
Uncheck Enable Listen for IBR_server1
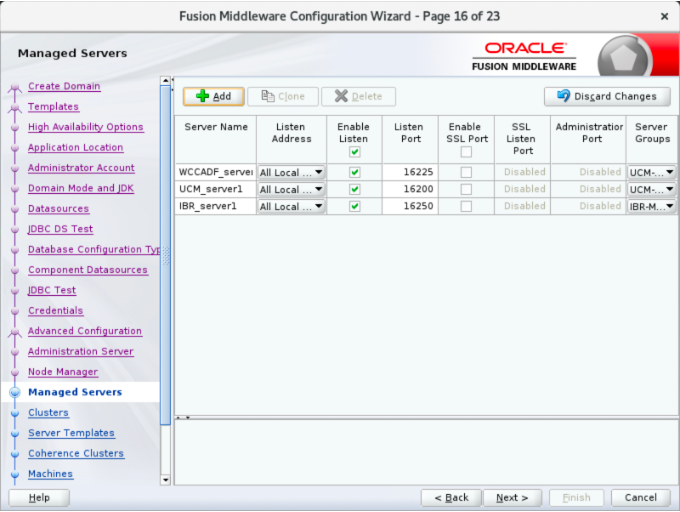click(x=354, y=206)
